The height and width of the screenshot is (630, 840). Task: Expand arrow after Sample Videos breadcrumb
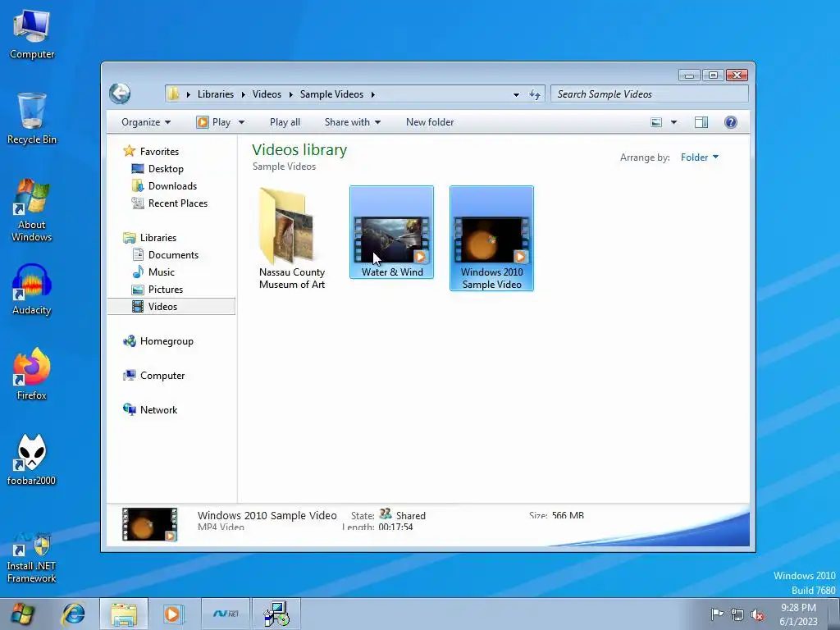(x=373, y=95)
